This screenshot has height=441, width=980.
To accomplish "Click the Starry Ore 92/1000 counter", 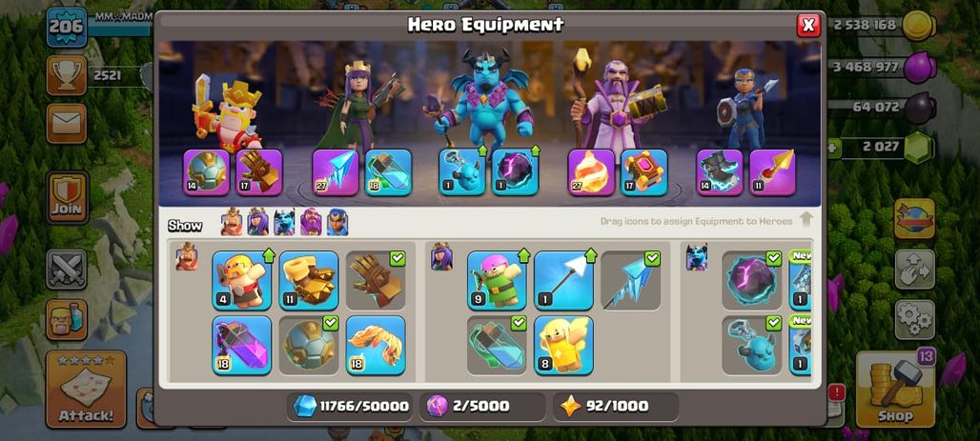I will [x=615, y=407].
